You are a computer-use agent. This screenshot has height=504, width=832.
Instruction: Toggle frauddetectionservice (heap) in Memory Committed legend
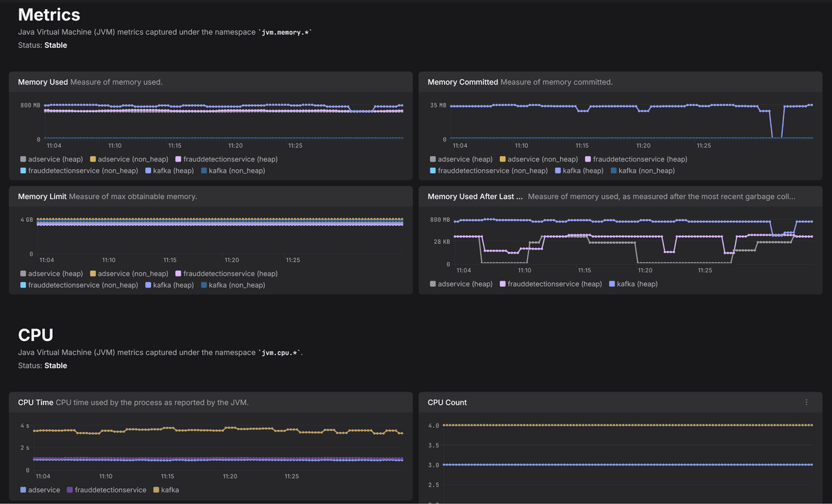[636, 159]
